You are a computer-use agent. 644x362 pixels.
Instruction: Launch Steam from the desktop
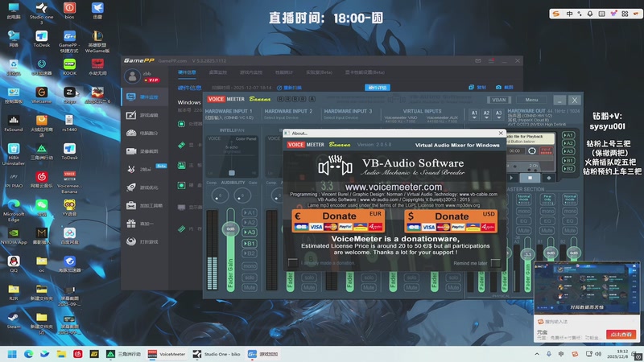[14, 320]
